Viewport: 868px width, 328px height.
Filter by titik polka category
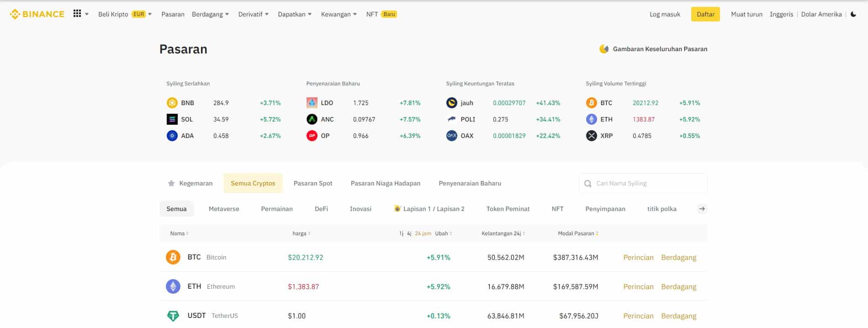[x=662, y=209]
